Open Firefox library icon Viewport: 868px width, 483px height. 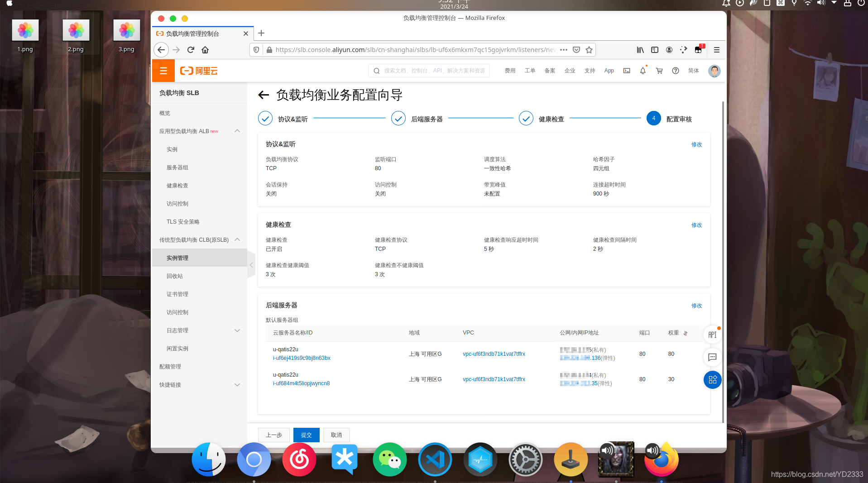click(640, 50)
